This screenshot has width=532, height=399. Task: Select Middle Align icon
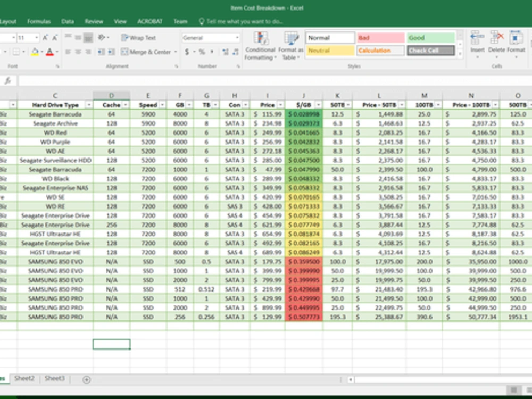(78, 37)
